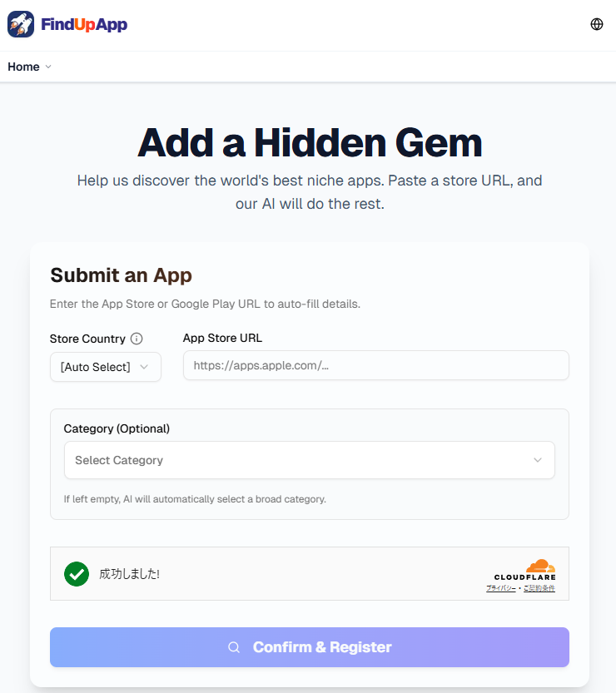Open the Store Country dropdown
This screenshot has width=616, height=693.
pyautogui.click(x=105, y=367)
